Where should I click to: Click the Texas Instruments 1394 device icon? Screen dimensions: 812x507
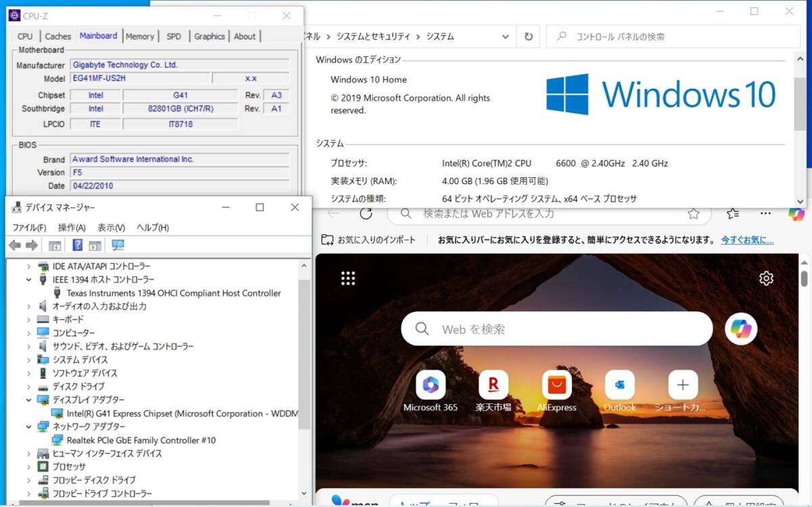tap(58, 293)
